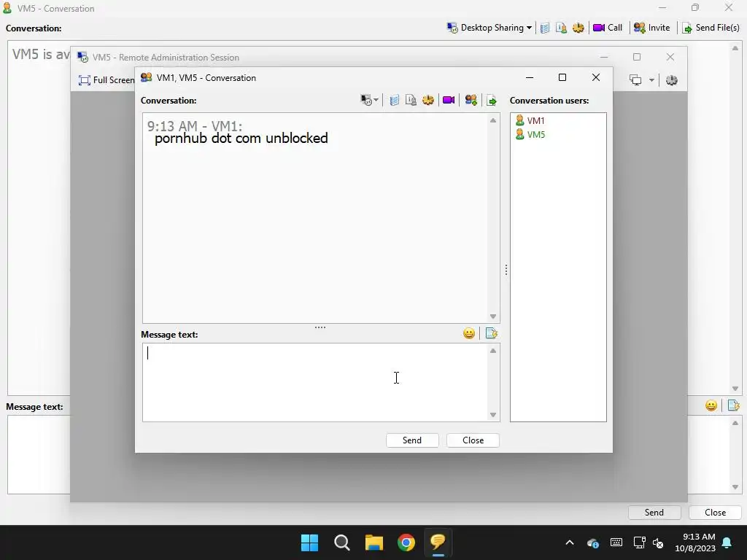Select VM5 in Conversation users list
The height and width of the screenshot is (560, 747).
coord(530,134)
